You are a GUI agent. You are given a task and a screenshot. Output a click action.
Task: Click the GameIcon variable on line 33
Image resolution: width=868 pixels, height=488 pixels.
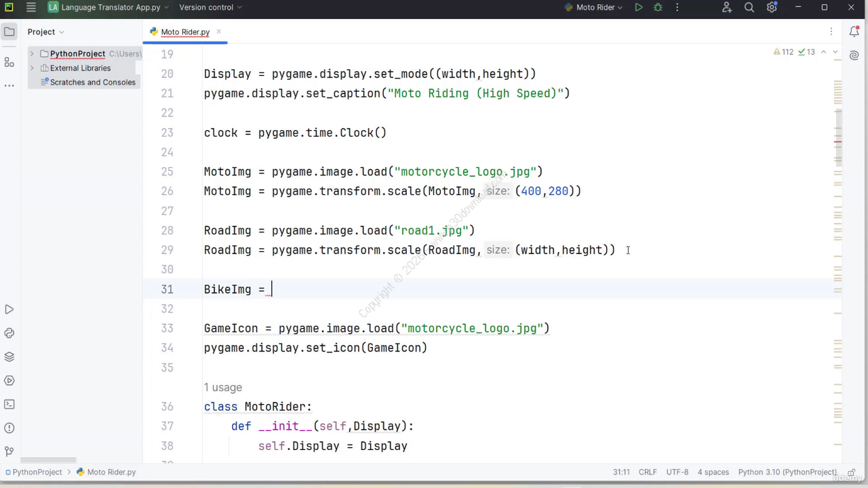pyautogui.click(x=231, y=329)
